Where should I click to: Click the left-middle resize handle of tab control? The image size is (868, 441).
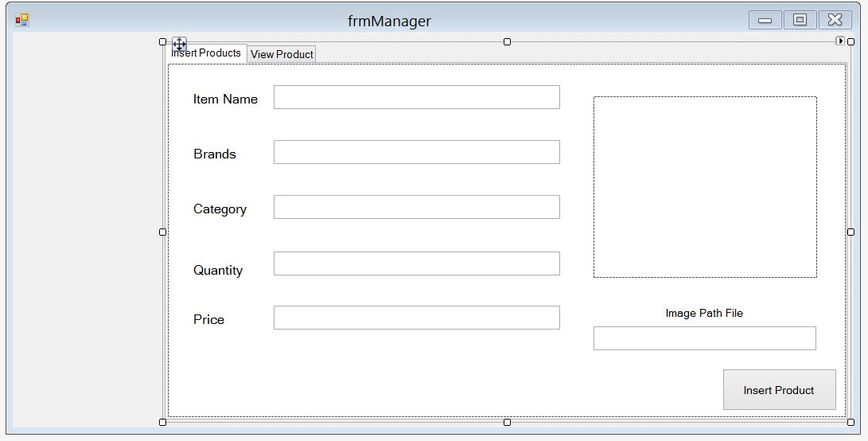pos(163,232)
